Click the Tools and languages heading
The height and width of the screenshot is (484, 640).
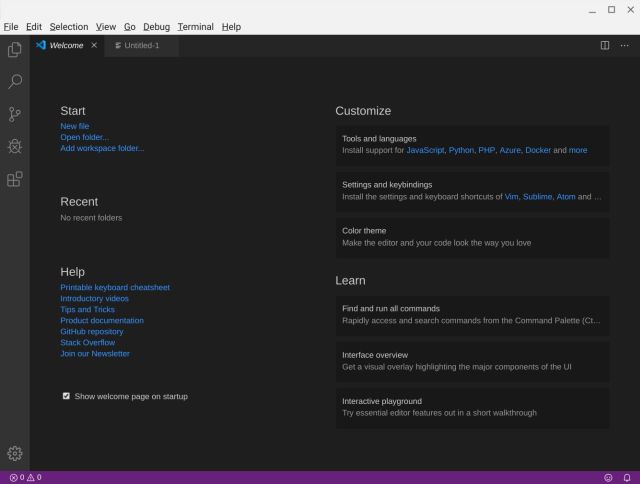[x=379, y=139]
